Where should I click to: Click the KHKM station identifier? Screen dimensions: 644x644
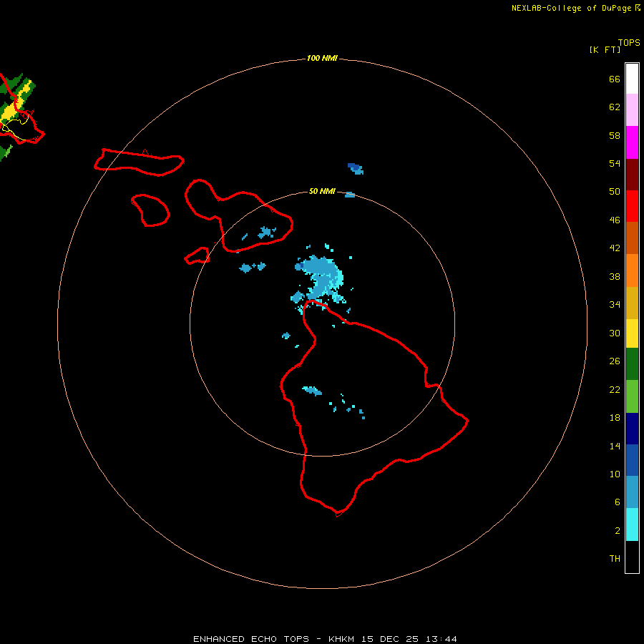click(x=341, y=639)
